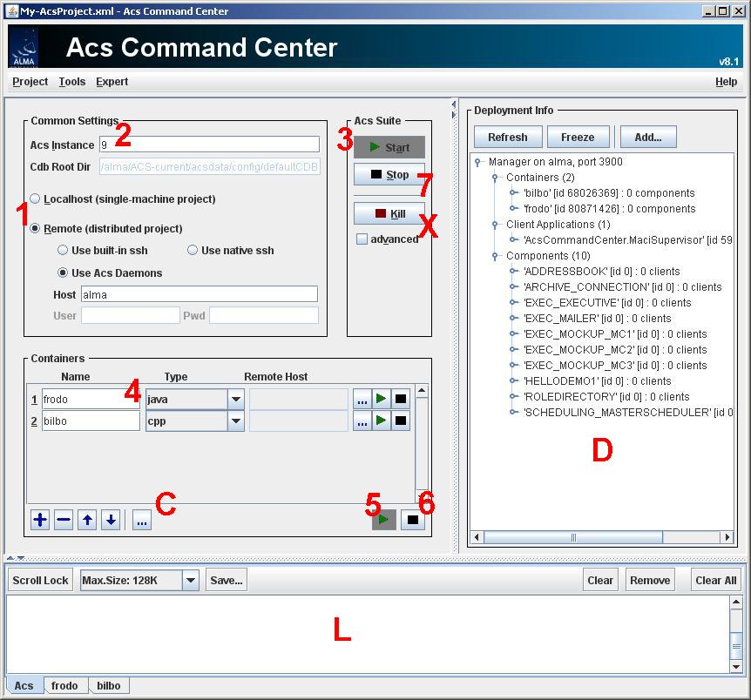
Task: Start all containers with the bottom play icon
Action: point(384,520)
